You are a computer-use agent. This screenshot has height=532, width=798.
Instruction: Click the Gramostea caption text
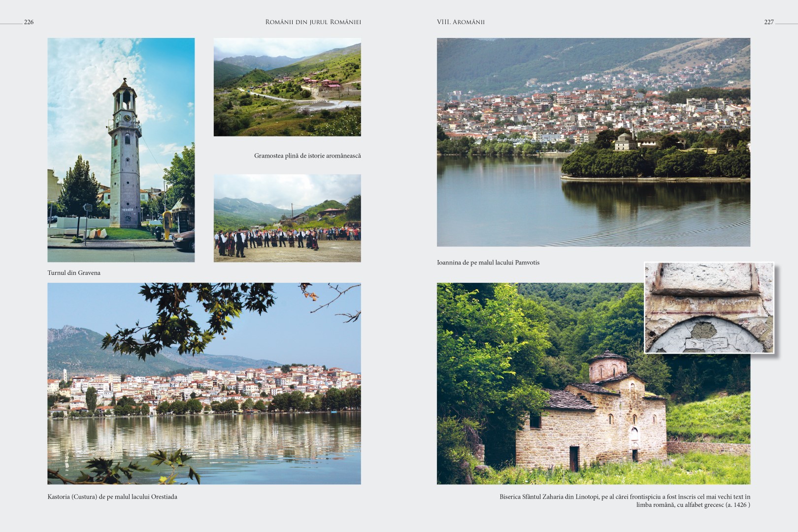coord(307,156)
